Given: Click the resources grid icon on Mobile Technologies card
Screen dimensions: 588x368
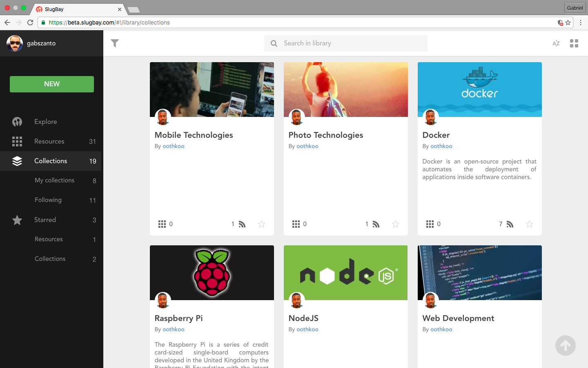Looking at the screenshot, I should tap(162, 224).
